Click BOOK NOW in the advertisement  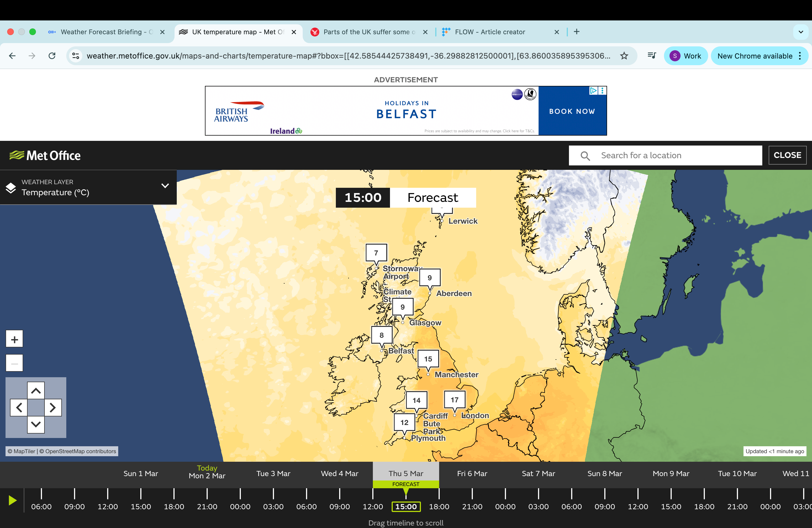pos(572,111)
